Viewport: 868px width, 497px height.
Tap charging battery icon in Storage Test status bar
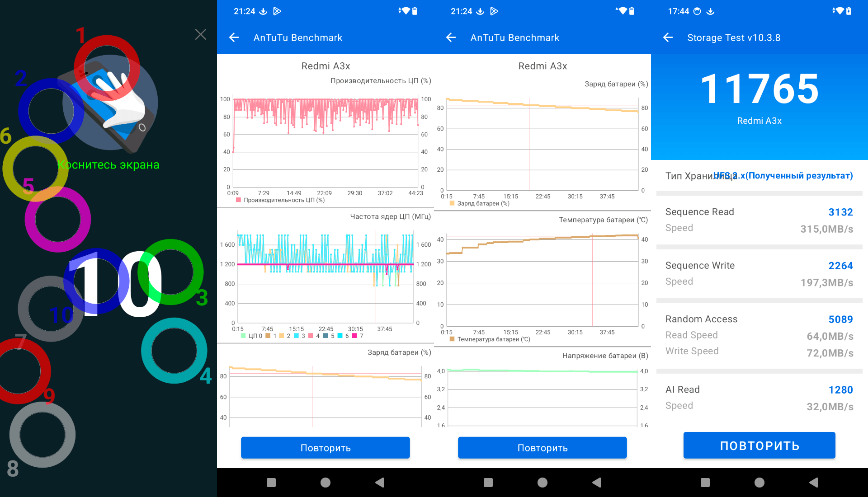(849, 11)
